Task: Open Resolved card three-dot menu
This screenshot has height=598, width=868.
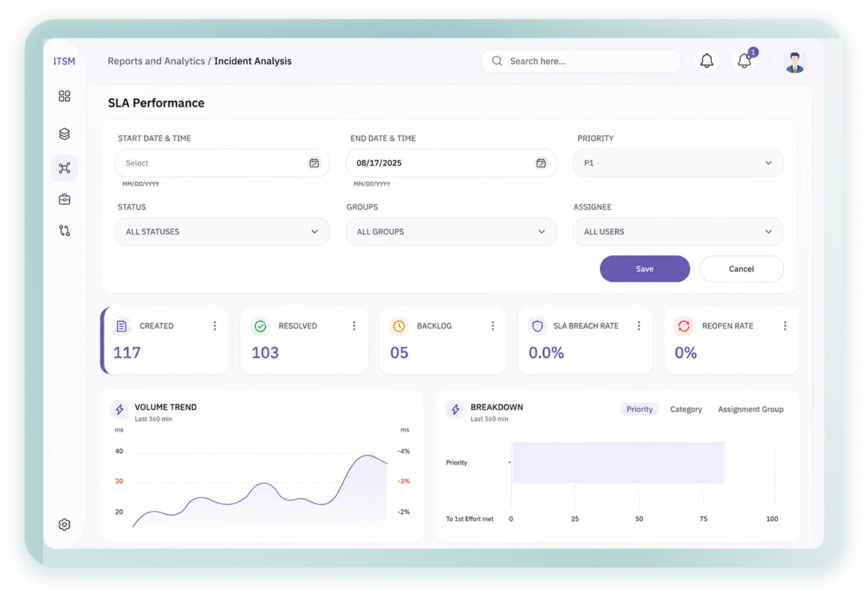Action: point(354,325)
